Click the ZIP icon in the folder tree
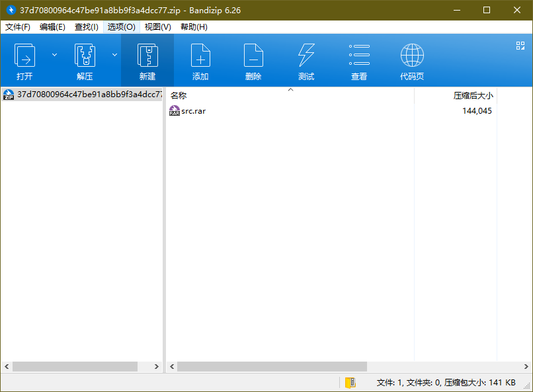 9,95
